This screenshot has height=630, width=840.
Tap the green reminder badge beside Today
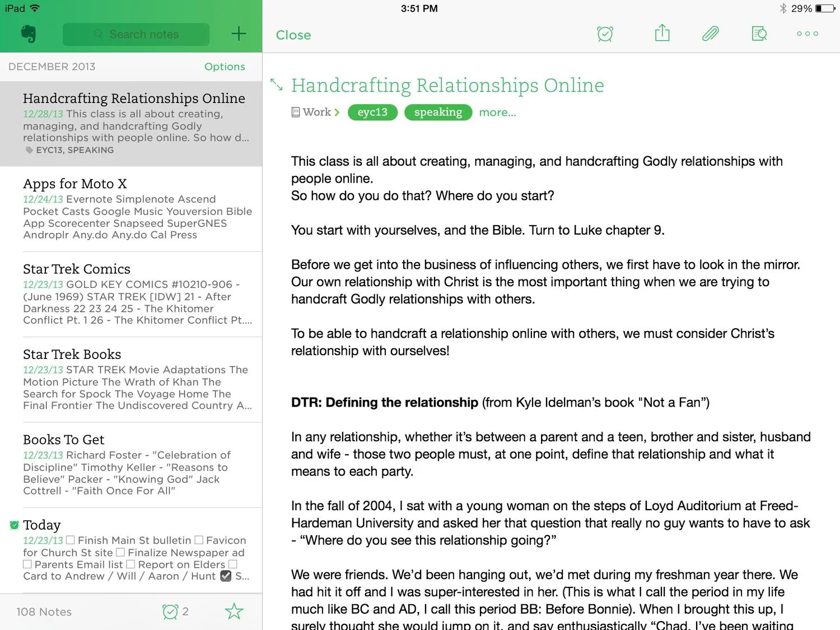(x=15, y=525)
